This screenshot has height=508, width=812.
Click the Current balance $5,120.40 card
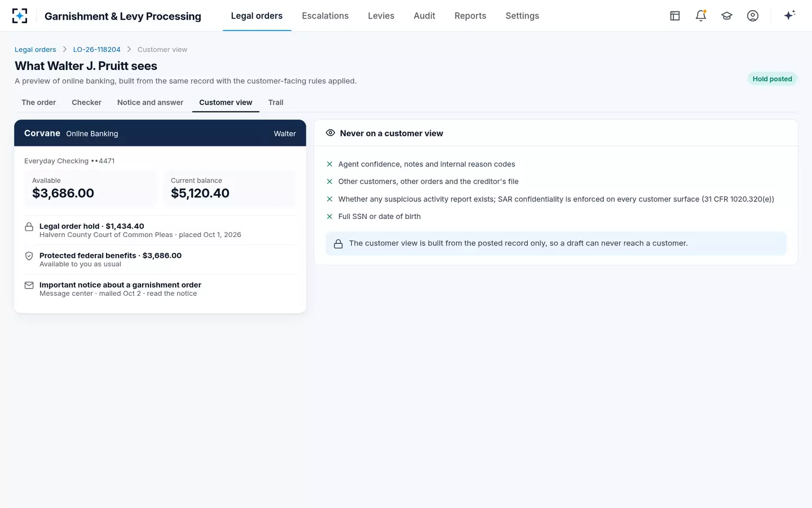point(229,188)
